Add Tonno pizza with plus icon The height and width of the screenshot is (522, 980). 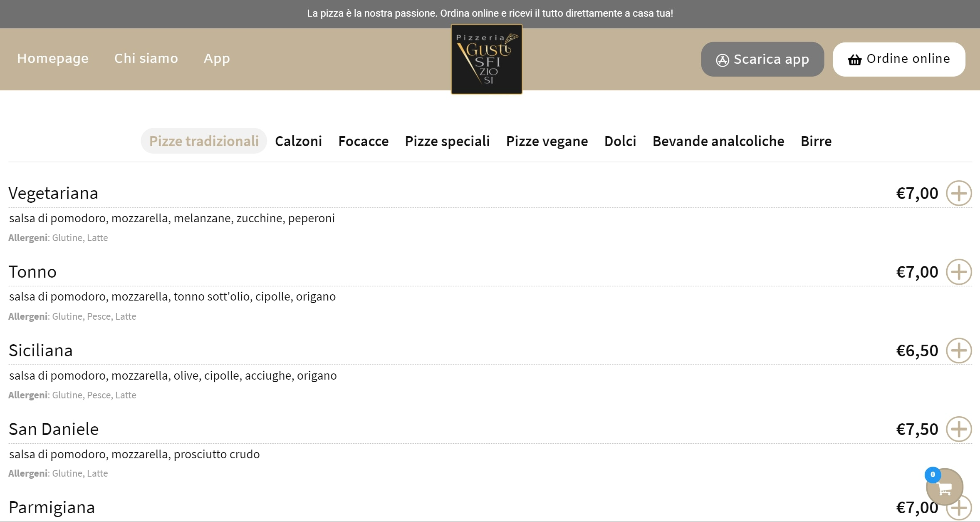(959, 272)
